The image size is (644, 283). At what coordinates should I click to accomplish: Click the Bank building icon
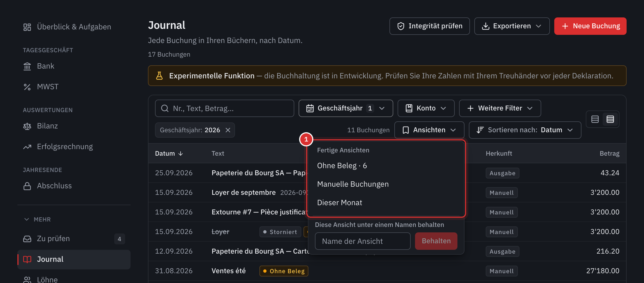27,66
